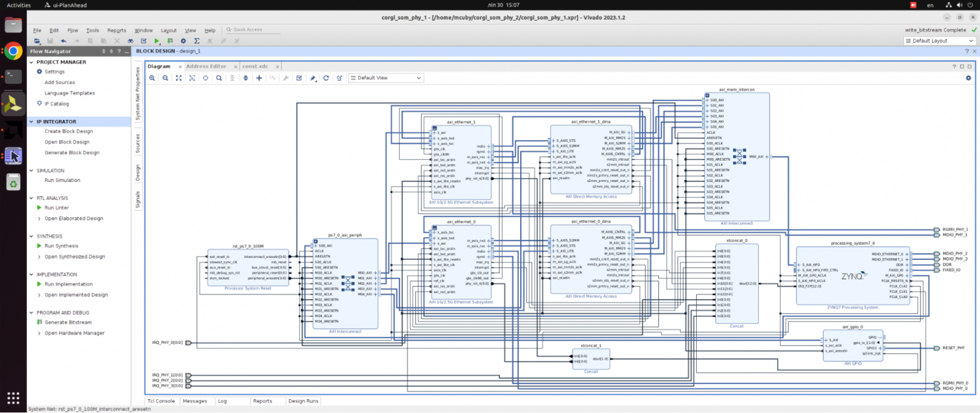Viewport: 980px width, 413px height.
Task: Click help icon in Block Design header
Action: point(967,51)
